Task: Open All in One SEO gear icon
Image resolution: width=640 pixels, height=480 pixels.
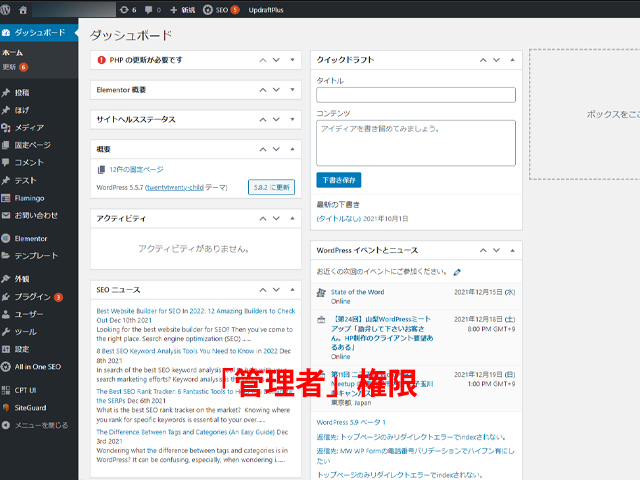Action: pyautogui.click(x=6, y=367)
